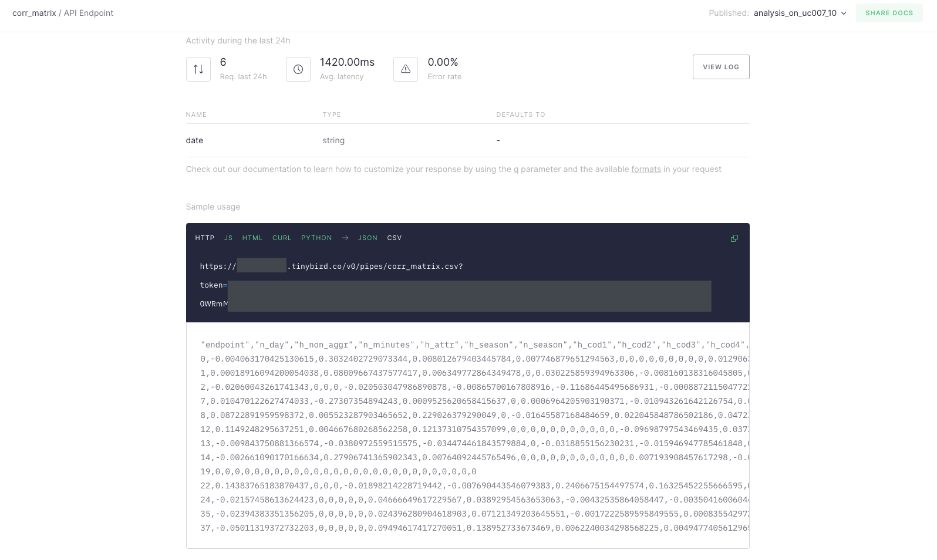Click the requests up-down arrows icon
The width and height of the screenshot is (937, 560).
[198, 69]
